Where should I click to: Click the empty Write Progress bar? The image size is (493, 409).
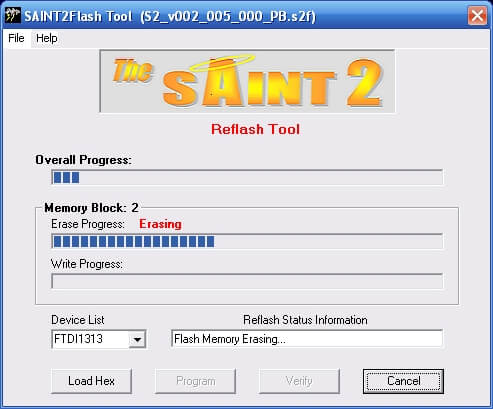247,281
